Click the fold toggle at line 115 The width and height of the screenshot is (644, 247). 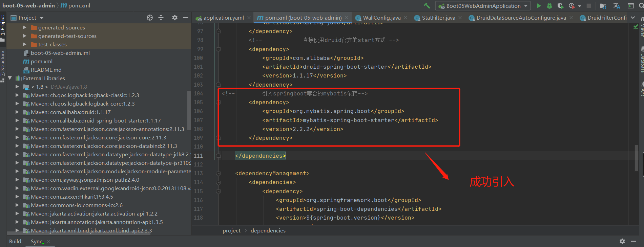click(x=219, y=192)
